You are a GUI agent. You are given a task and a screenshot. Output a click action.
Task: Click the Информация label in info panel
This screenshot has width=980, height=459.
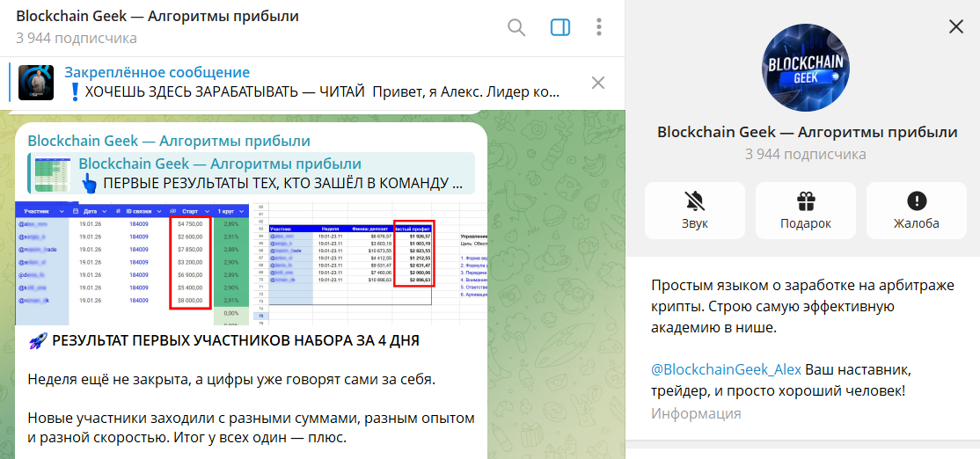coord(696,413)
